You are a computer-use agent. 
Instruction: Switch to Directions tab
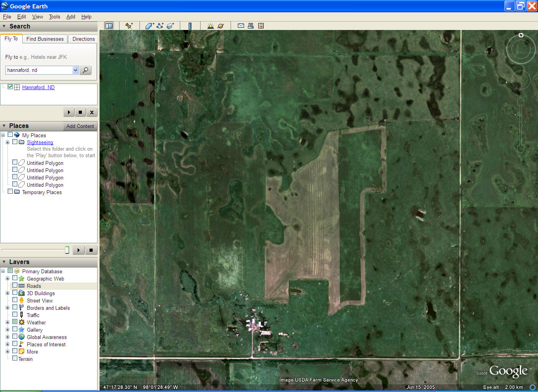[83, 39]
